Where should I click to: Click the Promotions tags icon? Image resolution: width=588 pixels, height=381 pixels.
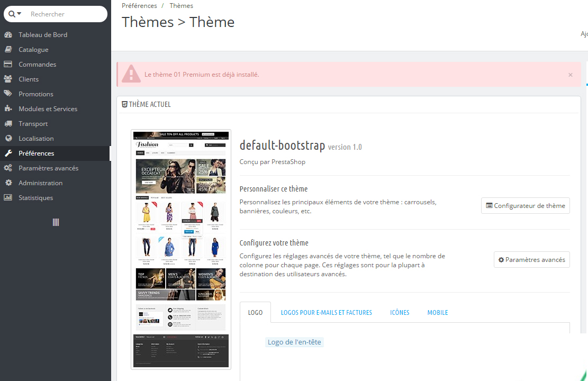(x=8, y=94)
